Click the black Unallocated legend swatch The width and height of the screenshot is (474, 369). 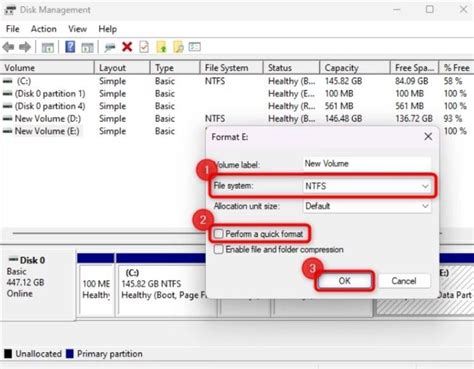pos(8,354)
